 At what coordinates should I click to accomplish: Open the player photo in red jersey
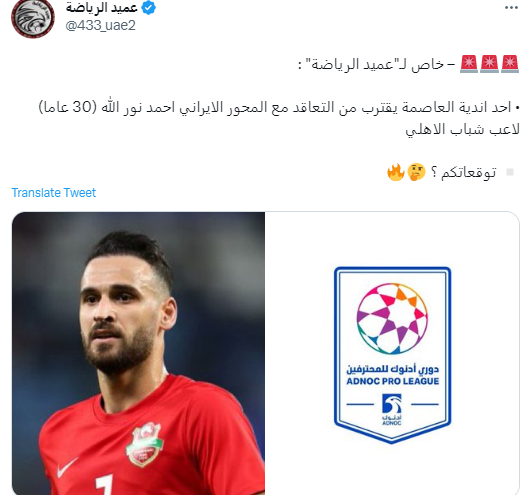tap(138, 353)
